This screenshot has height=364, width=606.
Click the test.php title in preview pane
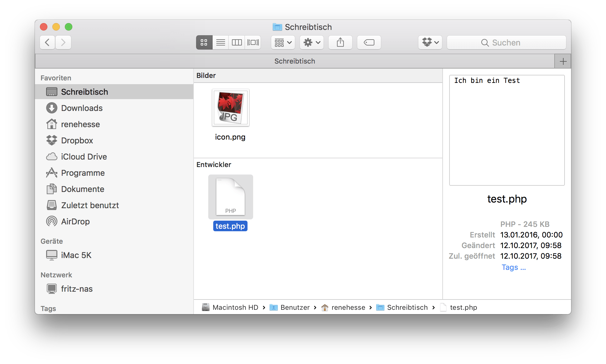pyautogui.click(x=507, y=199)
